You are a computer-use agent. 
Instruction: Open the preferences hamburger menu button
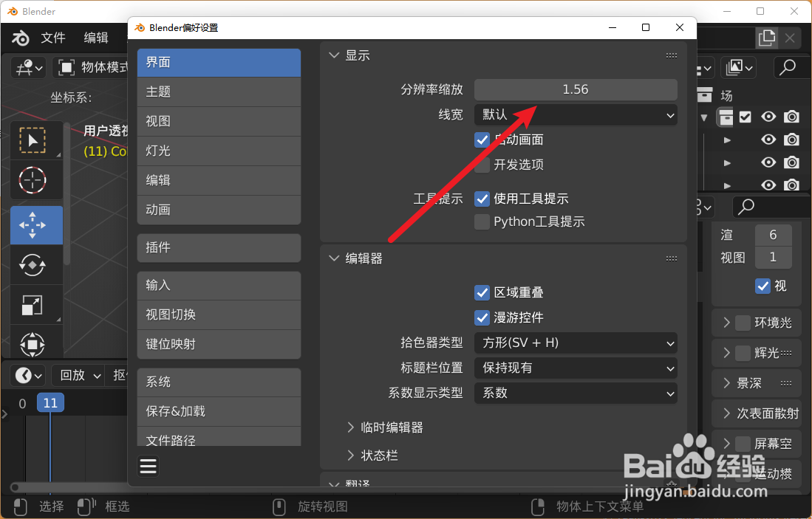coord(148,467)
